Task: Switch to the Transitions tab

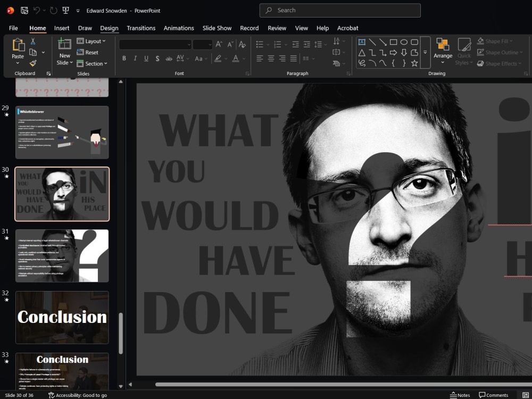Action: pyautogui.click(x=141, y=28)
